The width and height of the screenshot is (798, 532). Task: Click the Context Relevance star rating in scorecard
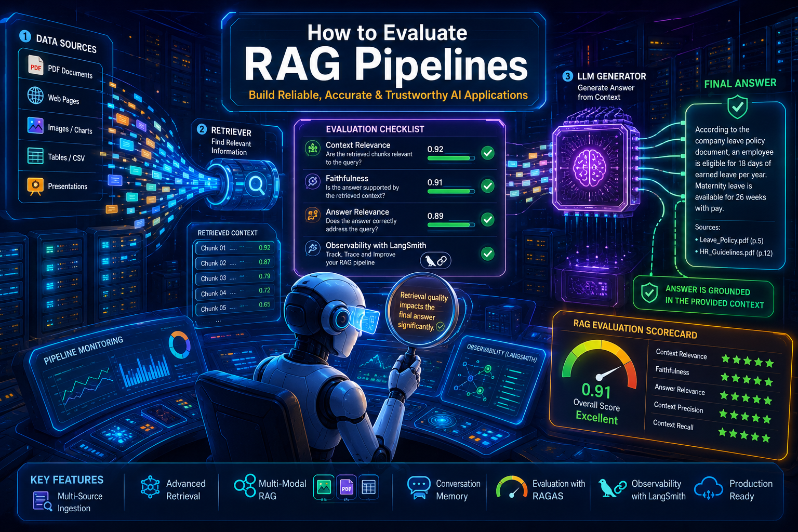pos(747,361)
